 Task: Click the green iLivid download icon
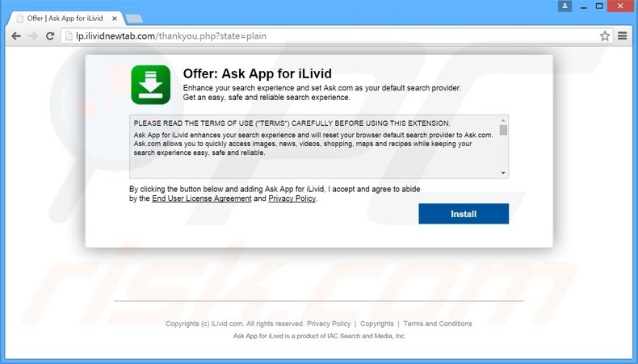(x=150, y=85)
